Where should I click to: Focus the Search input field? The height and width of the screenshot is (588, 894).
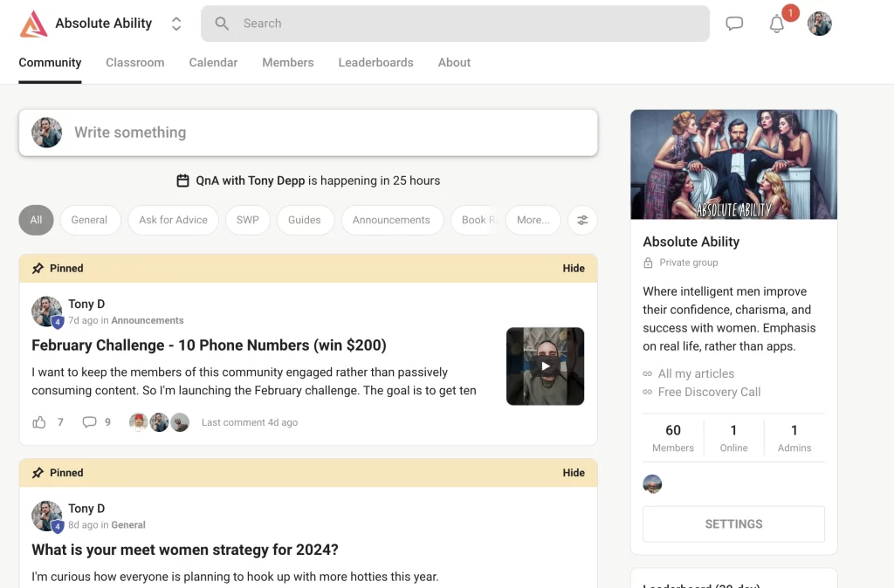455,24
